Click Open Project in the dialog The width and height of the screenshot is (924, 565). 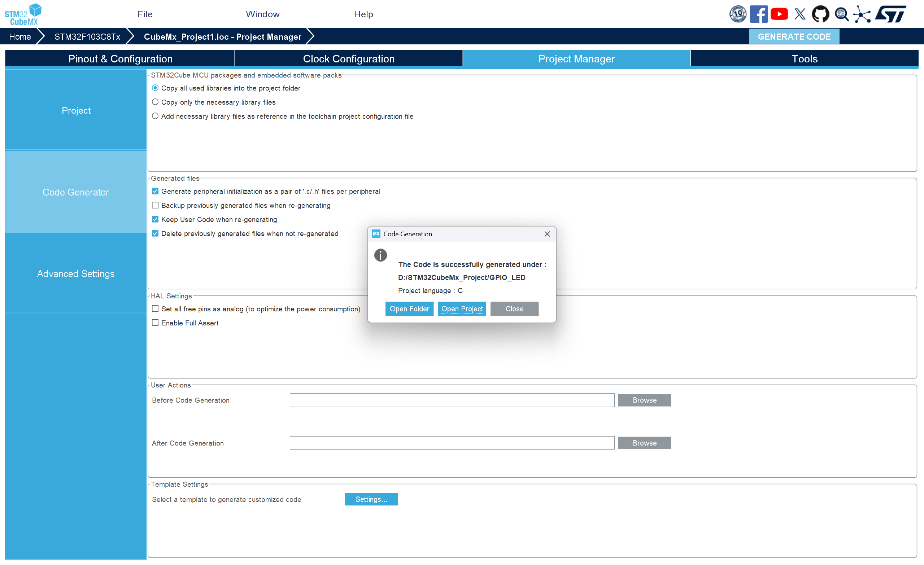[x=462, y=308]
